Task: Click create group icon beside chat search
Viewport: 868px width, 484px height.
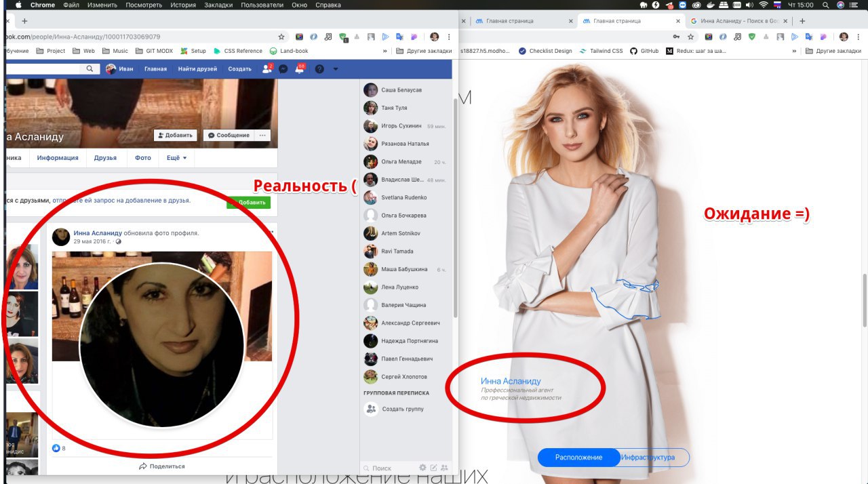Action: coord(444,468)
